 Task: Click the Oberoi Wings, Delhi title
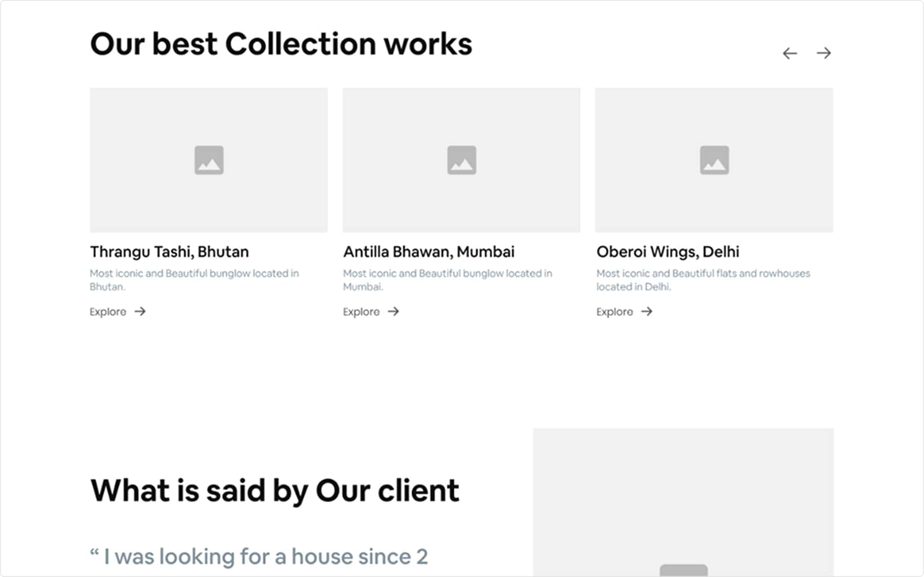(668, 252)
